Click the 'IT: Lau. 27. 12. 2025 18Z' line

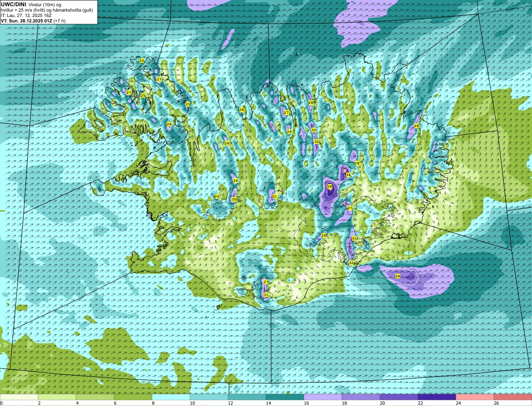point(27,15)
